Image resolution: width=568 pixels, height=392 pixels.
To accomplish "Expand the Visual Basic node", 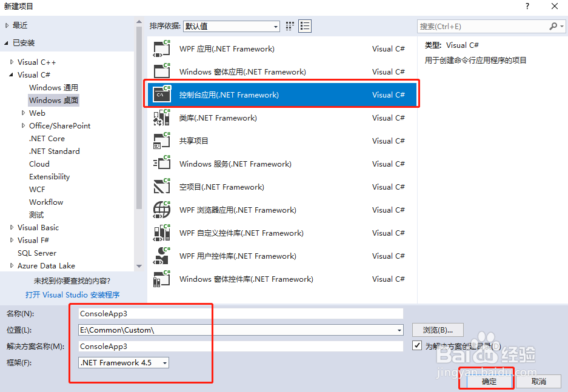I will (x=12, y=227).
